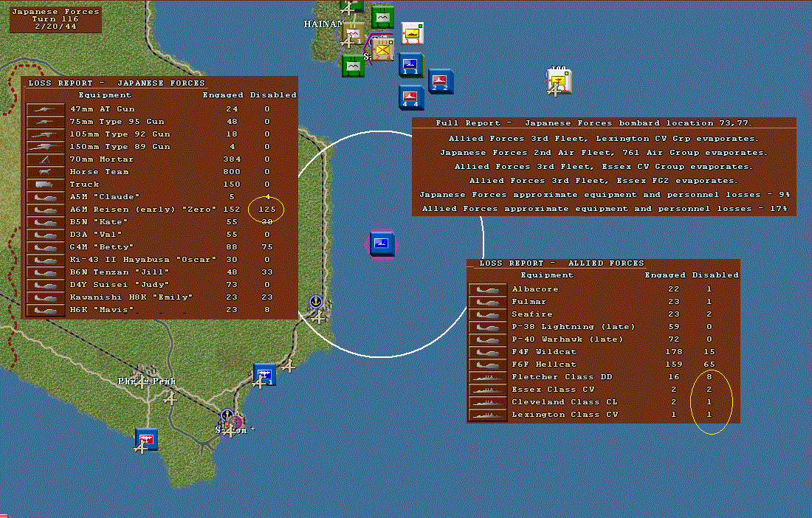The height and width of the screenshot is (518, 812).
Task: Select the A5M Claude aircraft icon
Action: 46,197
